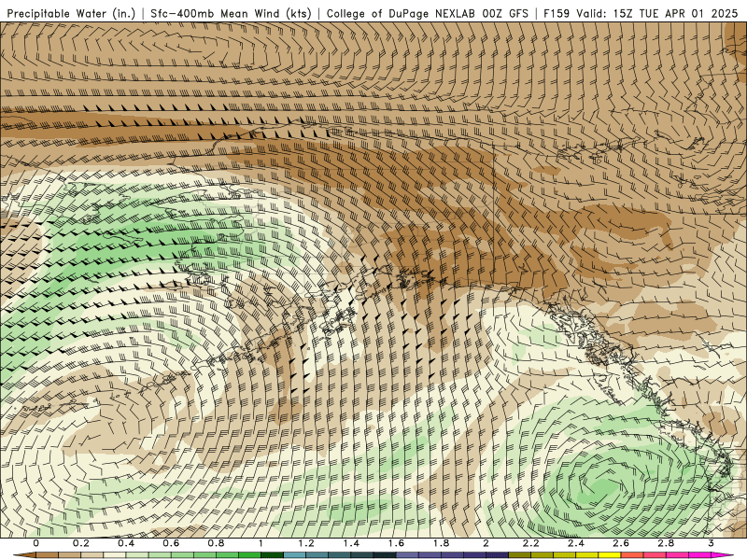Click the colorbar label "0.2"
This screenshot has width=747, height=560.
[81, 543]
